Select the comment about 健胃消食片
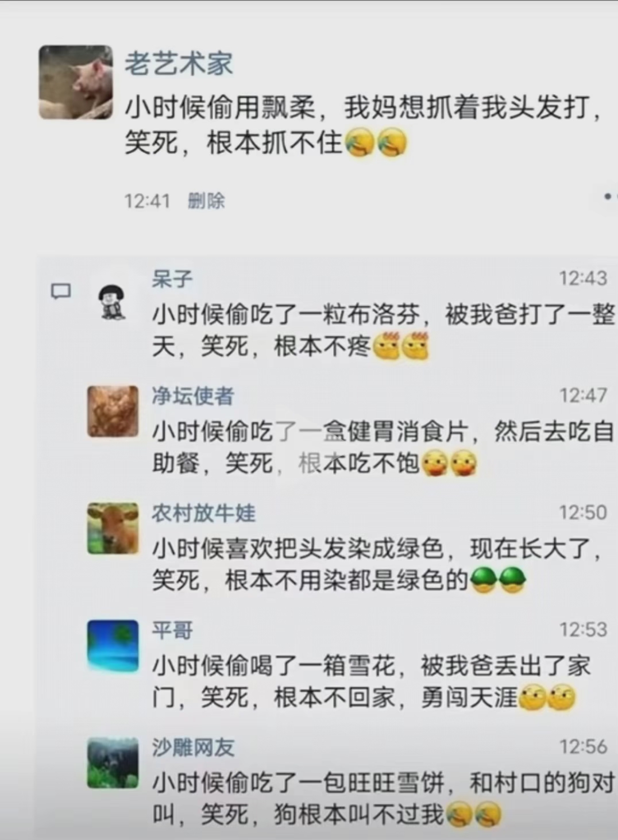This screenshot has height=840, width=618. 383,449
